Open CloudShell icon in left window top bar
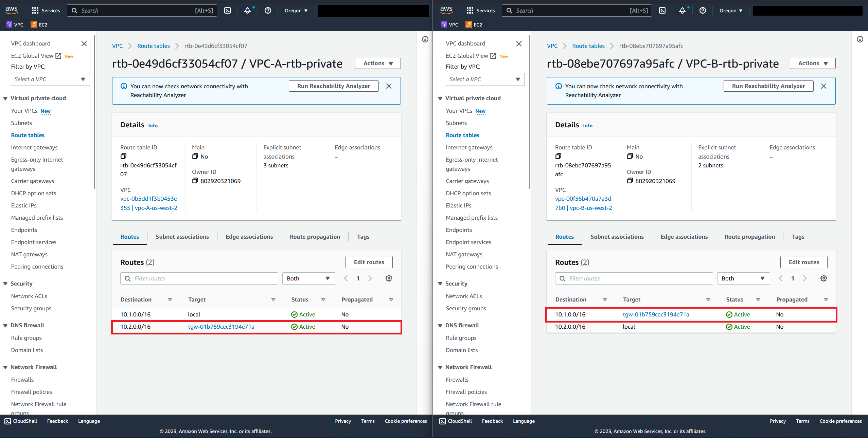The width and height of the screenshot is (868, 438). [x=228, y=11]
